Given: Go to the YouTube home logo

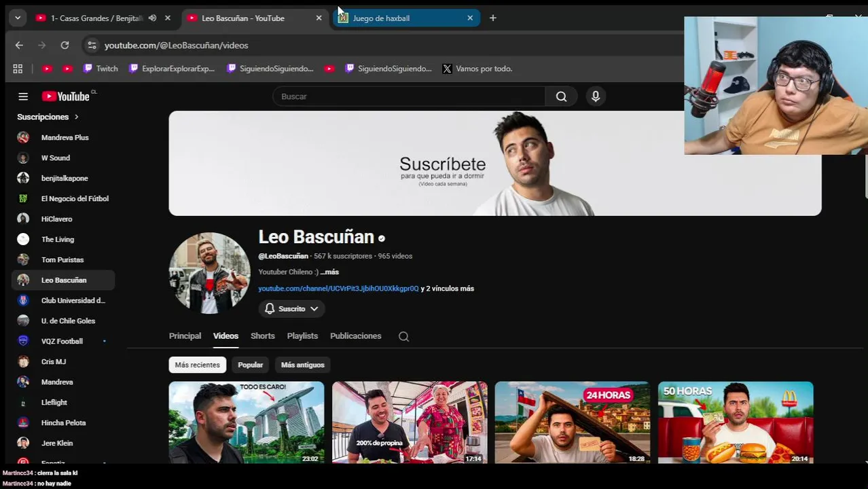Looking at the screenshot, I should tap(66, 96).
